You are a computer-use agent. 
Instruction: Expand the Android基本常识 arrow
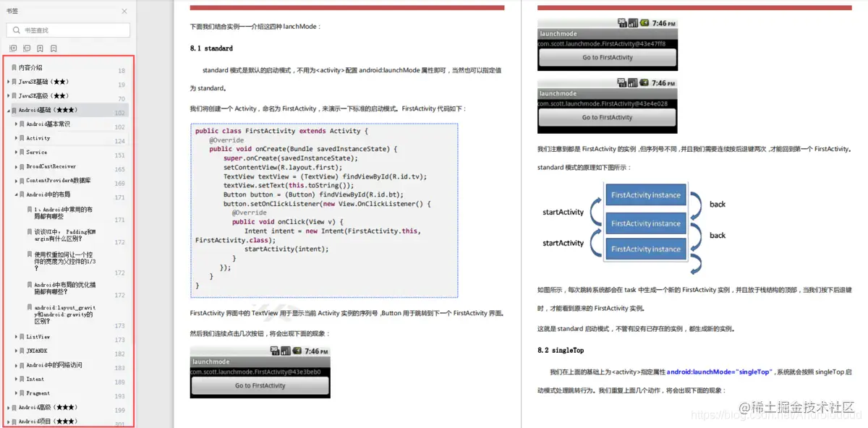(x=16, y=124)
